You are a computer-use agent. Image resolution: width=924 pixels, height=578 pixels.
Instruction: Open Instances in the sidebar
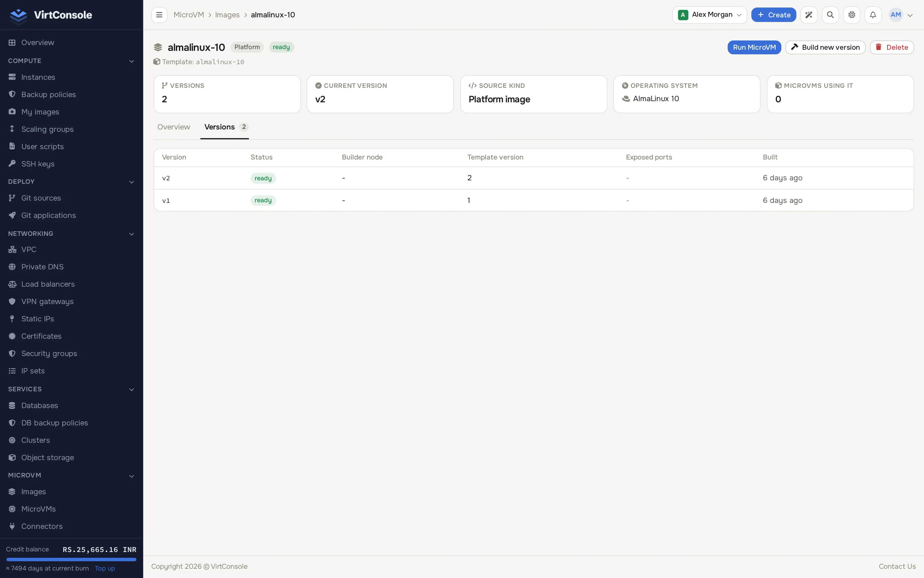click(38, 77)
